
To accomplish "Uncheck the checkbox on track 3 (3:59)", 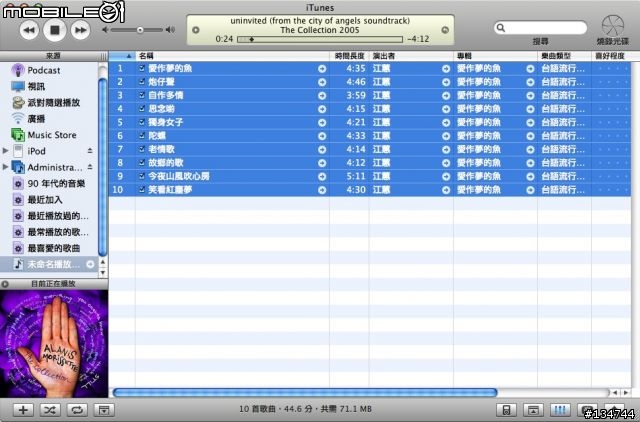I will pyautogui.click(x=142, y=95).
